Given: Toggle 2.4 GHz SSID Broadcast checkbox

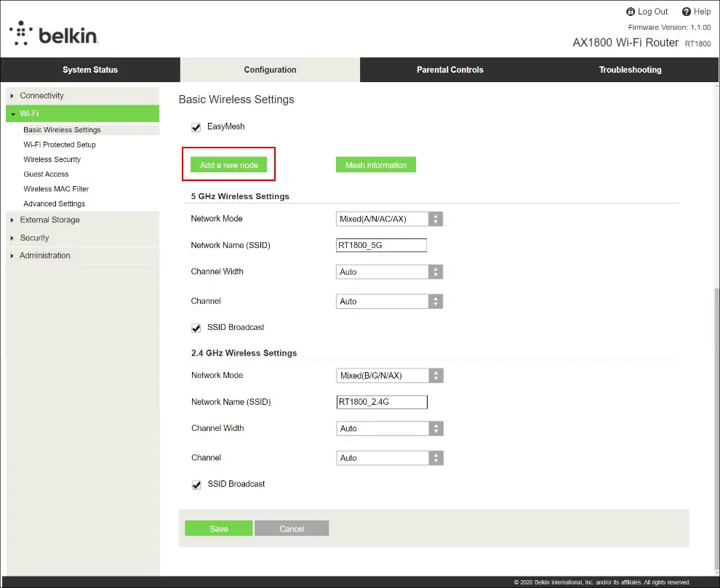Looking at the screenshot, I should [196, 485].
